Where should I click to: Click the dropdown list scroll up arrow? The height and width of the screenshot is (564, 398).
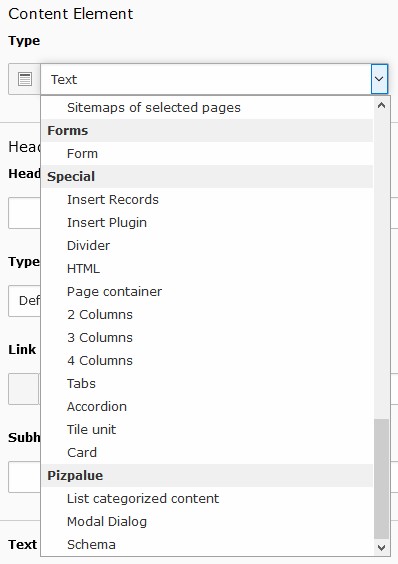[x=381, y=105]
